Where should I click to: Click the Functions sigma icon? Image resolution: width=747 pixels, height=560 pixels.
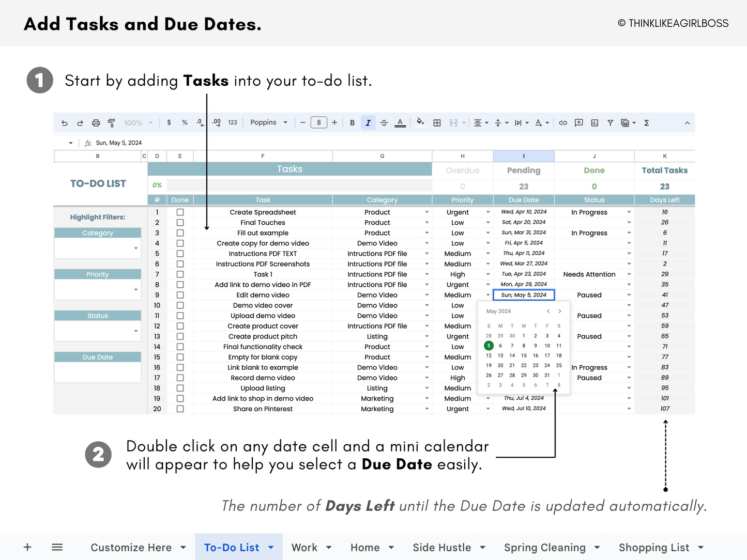click(647, 122)
